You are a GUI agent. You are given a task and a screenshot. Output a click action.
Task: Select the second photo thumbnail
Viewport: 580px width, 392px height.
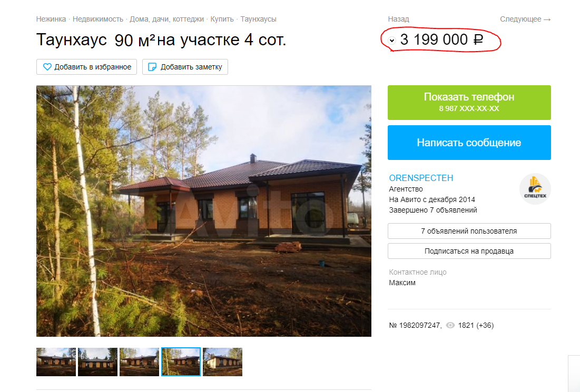(x=97, y=362)
